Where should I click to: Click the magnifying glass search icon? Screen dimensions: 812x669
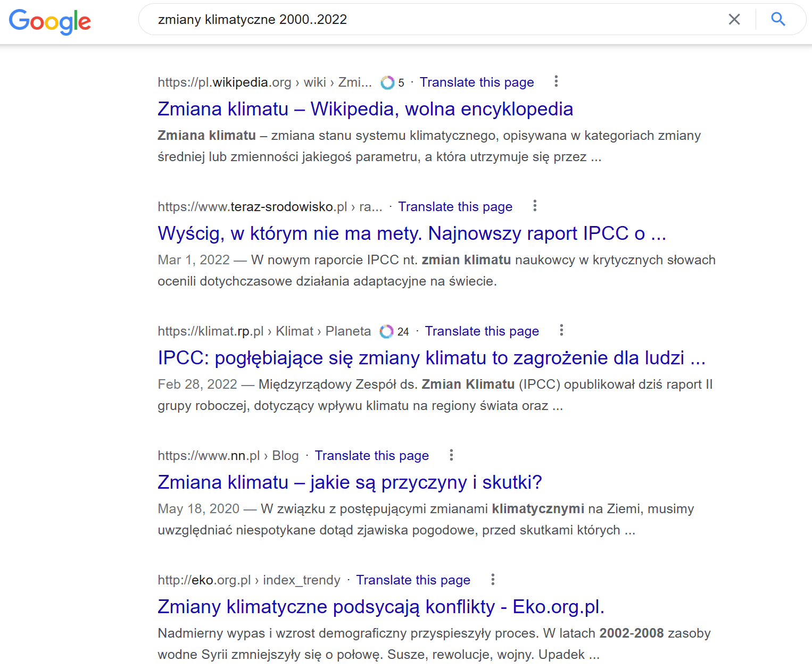pos(778,20)
